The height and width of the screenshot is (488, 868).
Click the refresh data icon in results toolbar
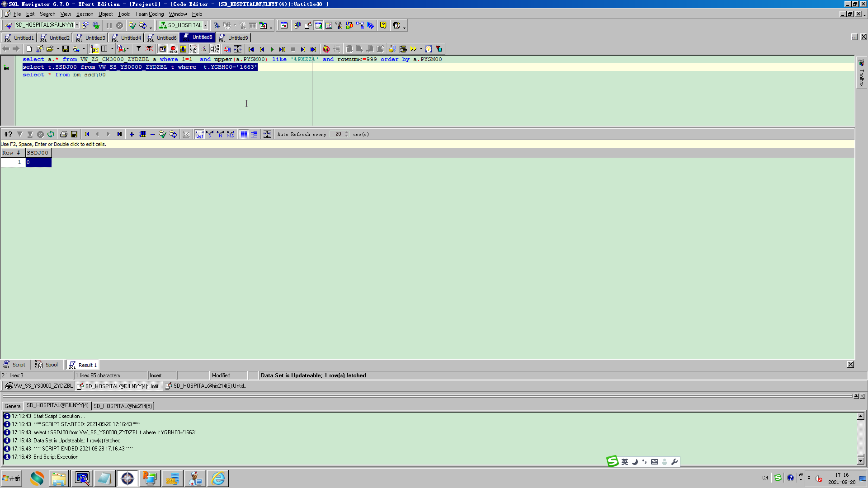point(51,134)
